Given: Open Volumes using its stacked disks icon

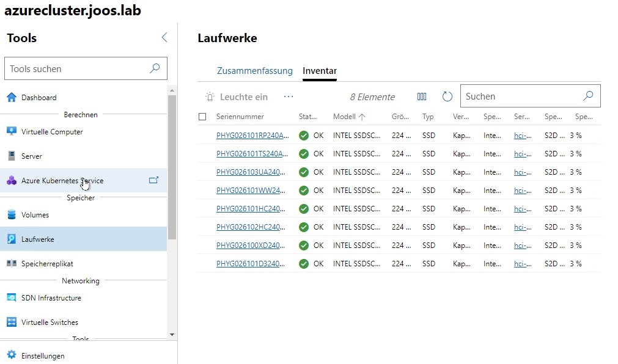Looking at the screenshot, I should (x=12, y=214).
